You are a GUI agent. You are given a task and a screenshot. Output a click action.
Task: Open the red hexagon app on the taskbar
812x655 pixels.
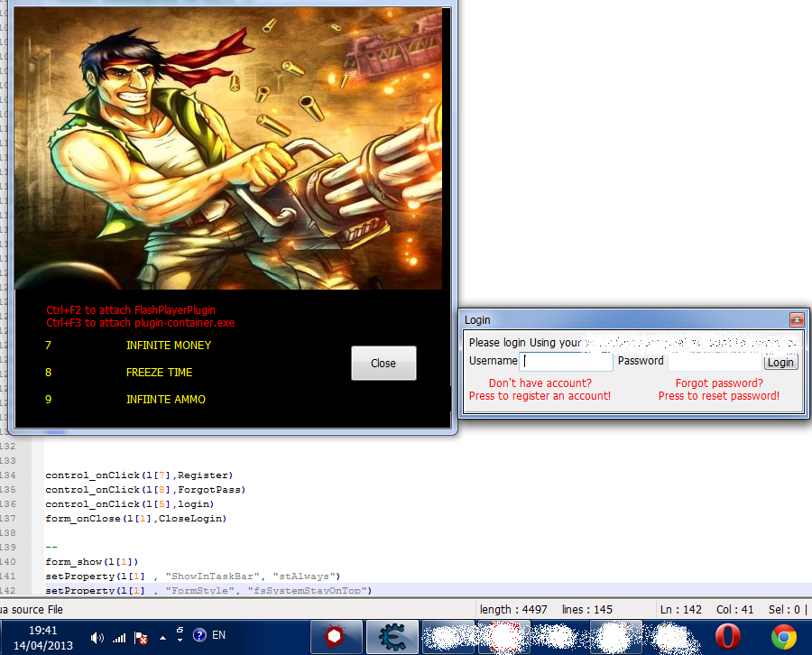[335, 636]
